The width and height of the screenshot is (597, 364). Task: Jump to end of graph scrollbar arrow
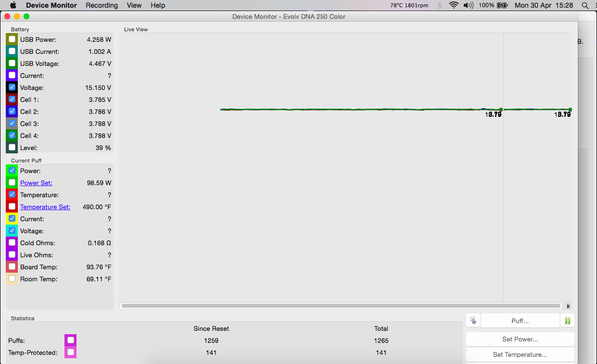(x=568, y=306)
